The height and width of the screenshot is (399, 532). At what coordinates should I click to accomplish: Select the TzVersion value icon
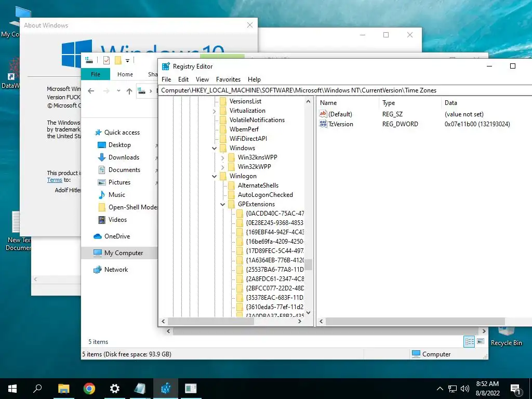323,124
